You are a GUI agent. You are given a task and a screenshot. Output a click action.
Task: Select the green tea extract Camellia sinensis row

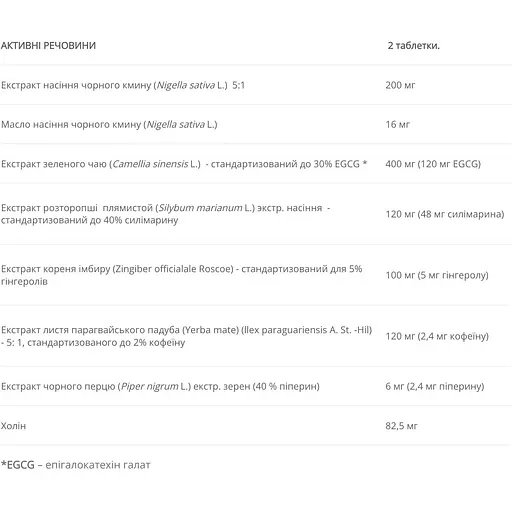pyautogui.click(x=256, y=164)
